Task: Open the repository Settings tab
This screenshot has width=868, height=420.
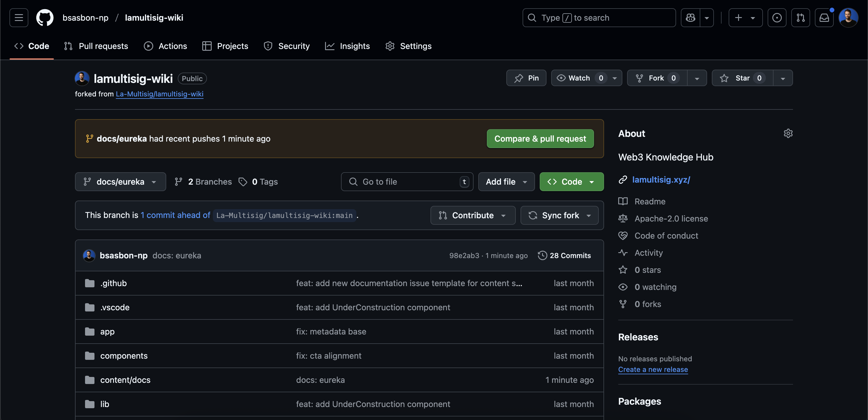Action: tap(408, 46)
